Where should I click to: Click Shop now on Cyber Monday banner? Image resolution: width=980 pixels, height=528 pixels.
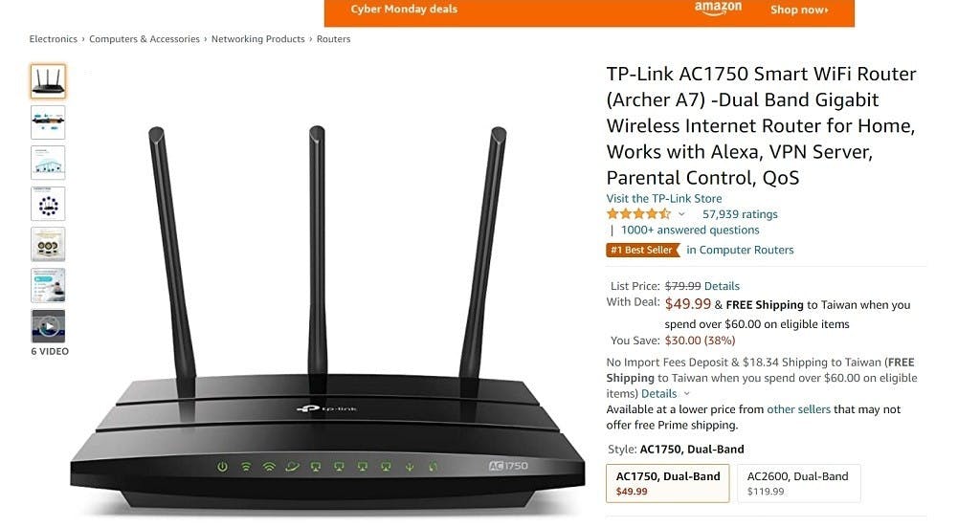pyautogui.click(x=799, y=10)
